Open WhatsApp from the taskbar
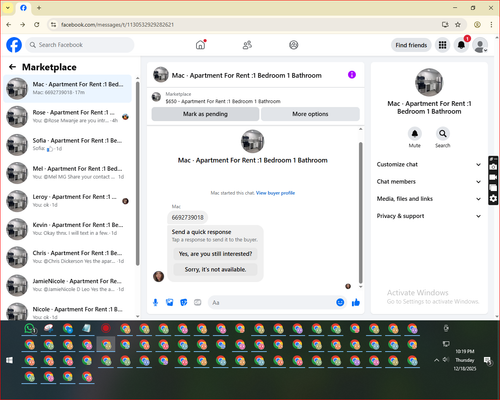500x400 pixels. tap(30, 329)
